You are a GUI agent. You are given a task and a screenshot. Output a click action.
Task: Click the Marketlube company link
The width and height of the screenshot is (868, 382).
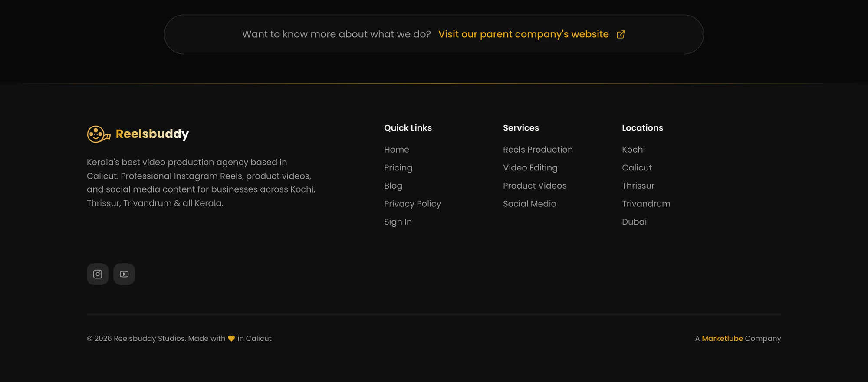722,339
